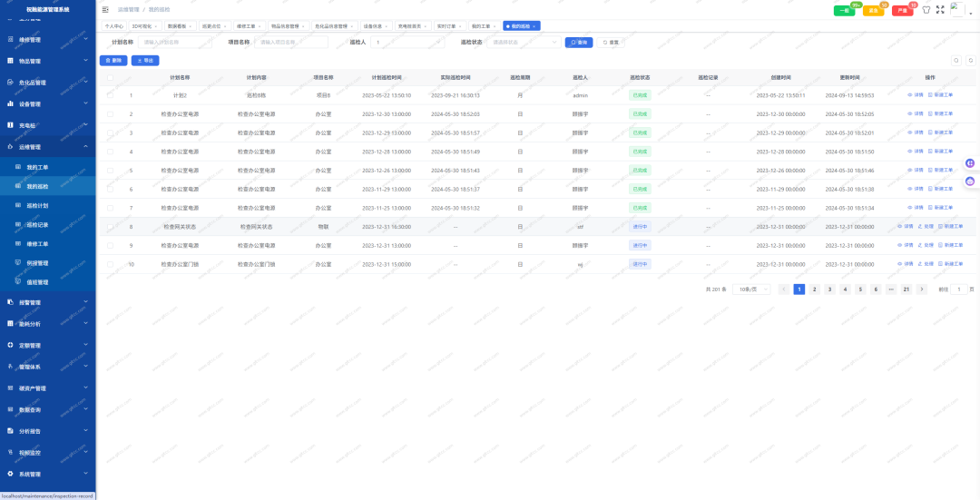
Task: View details of row 1 via the eye icon link
Action: click(x=915, y=95)
